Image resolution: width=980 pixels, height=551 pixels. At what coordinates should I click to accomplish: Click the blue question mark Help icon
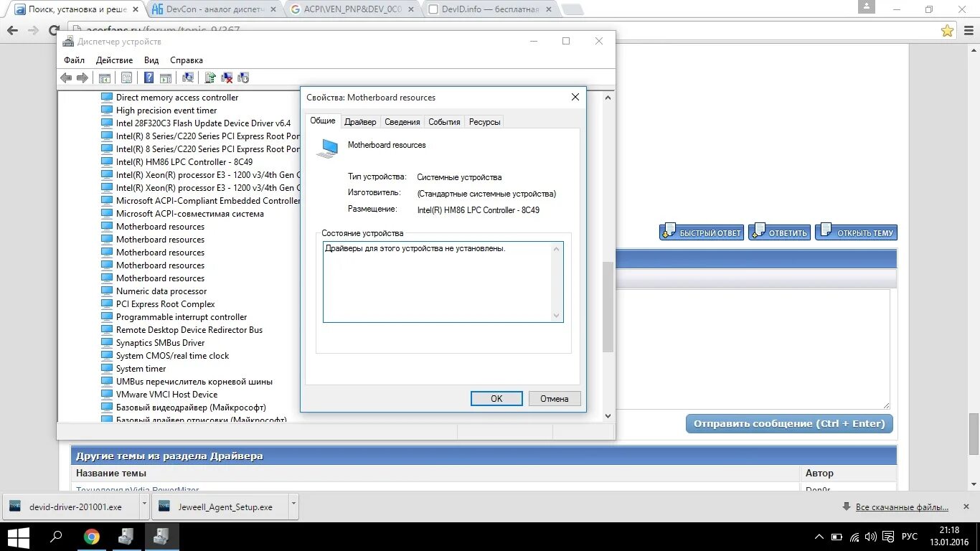(149, 77)
